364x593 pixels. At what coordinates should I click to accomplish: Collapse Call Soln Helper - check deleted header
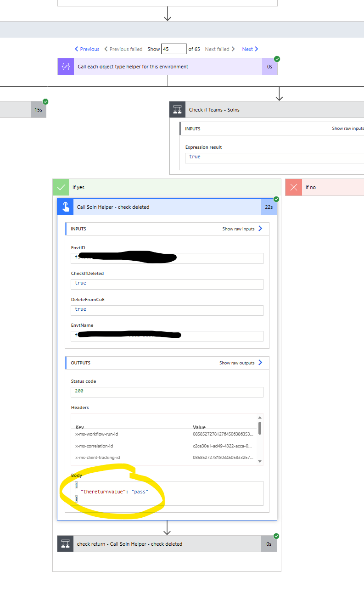[167, 207]
